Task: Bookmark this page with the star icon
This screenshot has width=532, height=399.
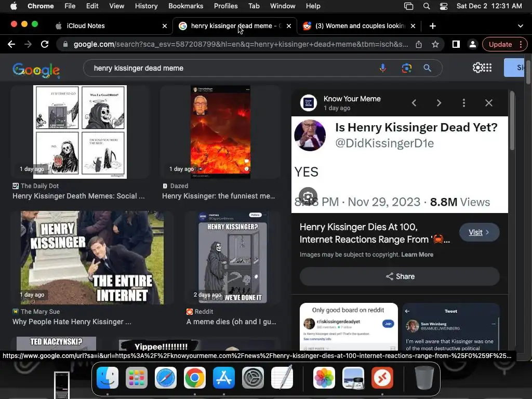Action: pyautogui.click(x=435, y=44)
